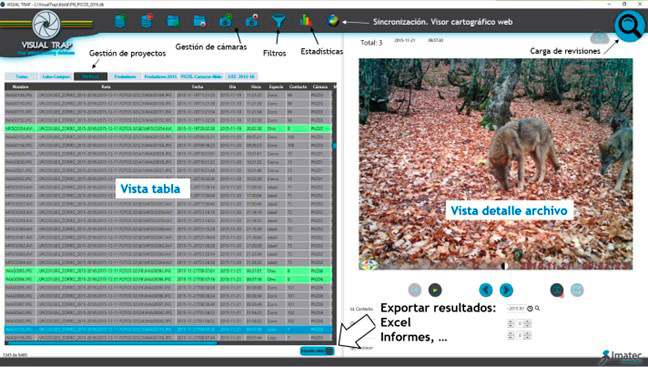The image size is (648, 367).
Task: Open the Filtros funnel icon
Action: coord(279,20)
